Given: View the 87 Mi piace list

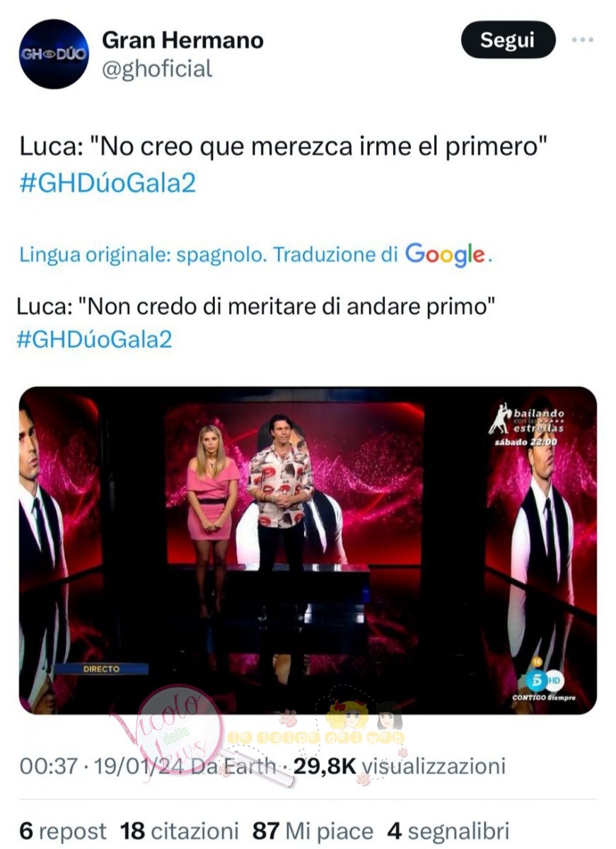Looking at the screenshot, I should point(313,831).
